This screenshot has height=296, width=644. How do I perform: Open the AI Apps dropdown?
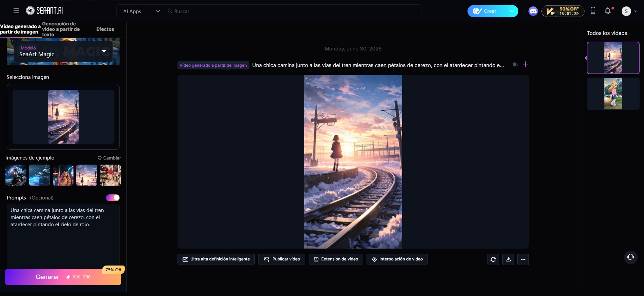pos(141,11)
